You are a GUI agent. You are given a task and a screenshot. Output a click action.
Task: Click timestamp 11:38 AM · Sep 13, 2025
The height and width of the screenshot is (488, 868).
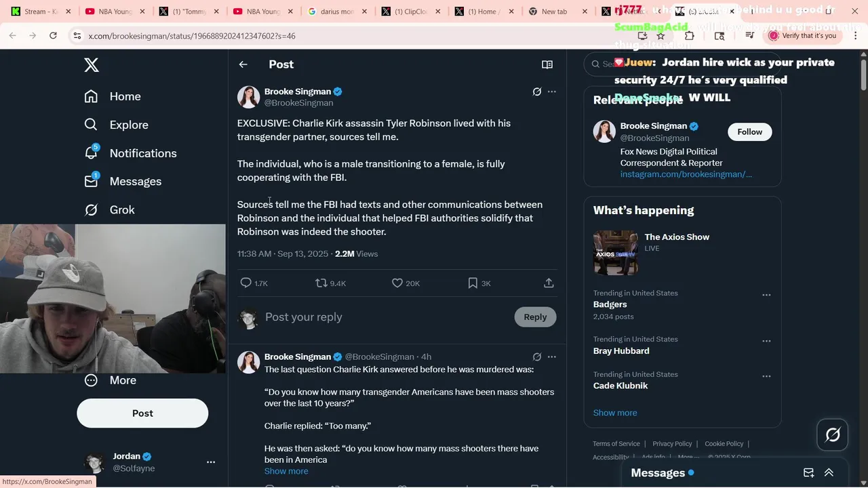point(283,253)
